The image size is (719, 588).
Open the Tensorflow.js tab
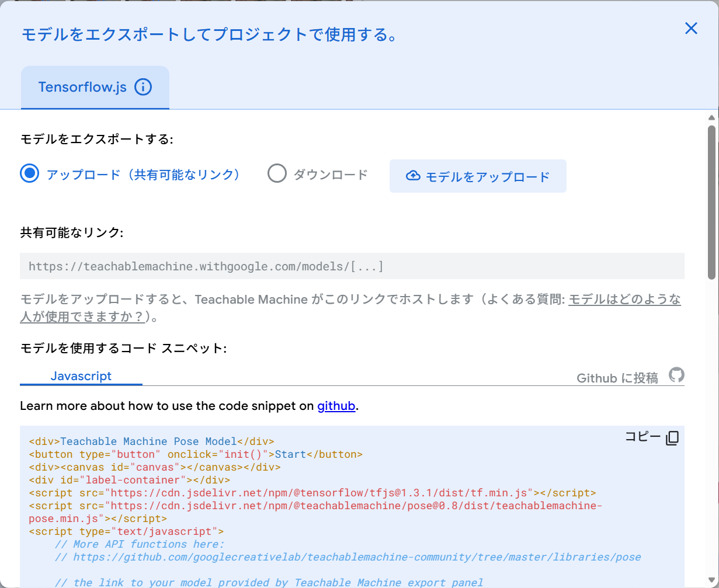pos(95,88)
